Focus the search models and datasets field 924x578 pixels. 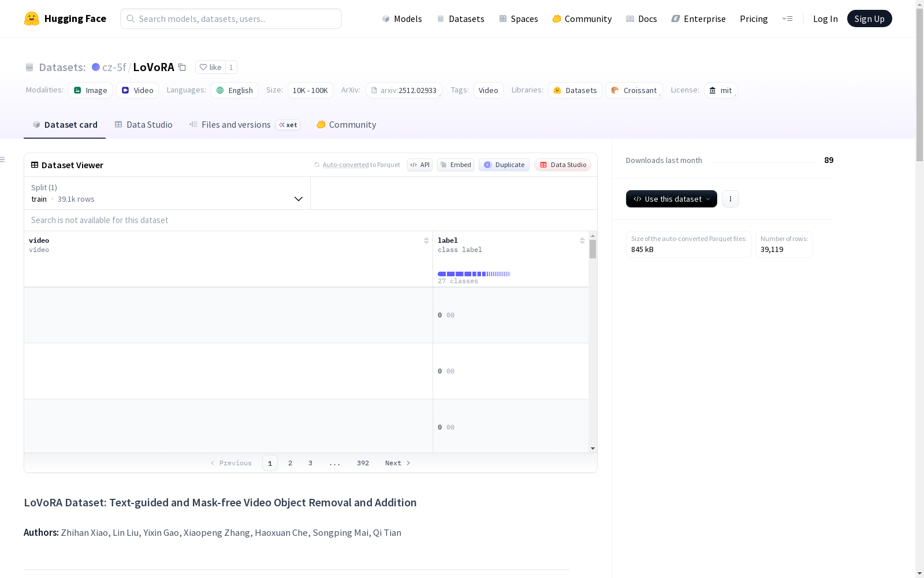point(231,18)
